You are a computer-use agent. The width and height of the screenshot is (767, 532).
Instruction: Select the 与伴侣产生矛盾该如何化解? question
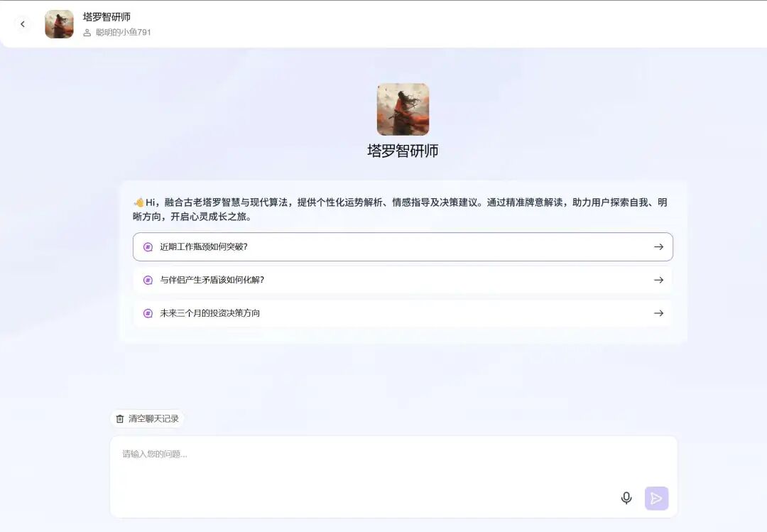[x=213, y=280]
